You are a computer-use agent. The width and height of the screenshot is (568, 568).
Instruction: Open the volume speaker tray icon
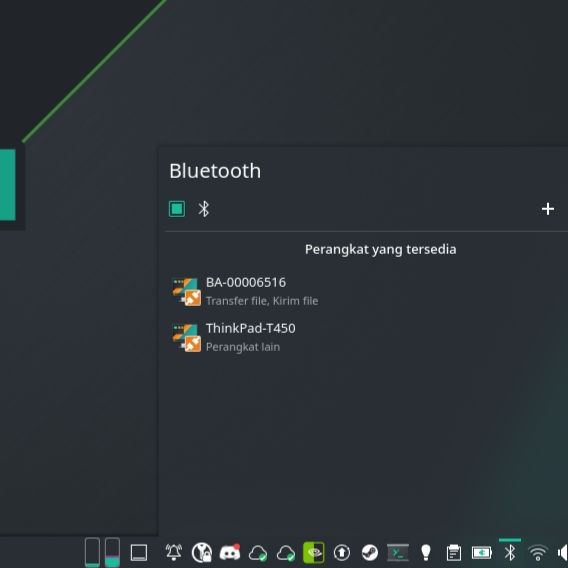click(562, 553)
